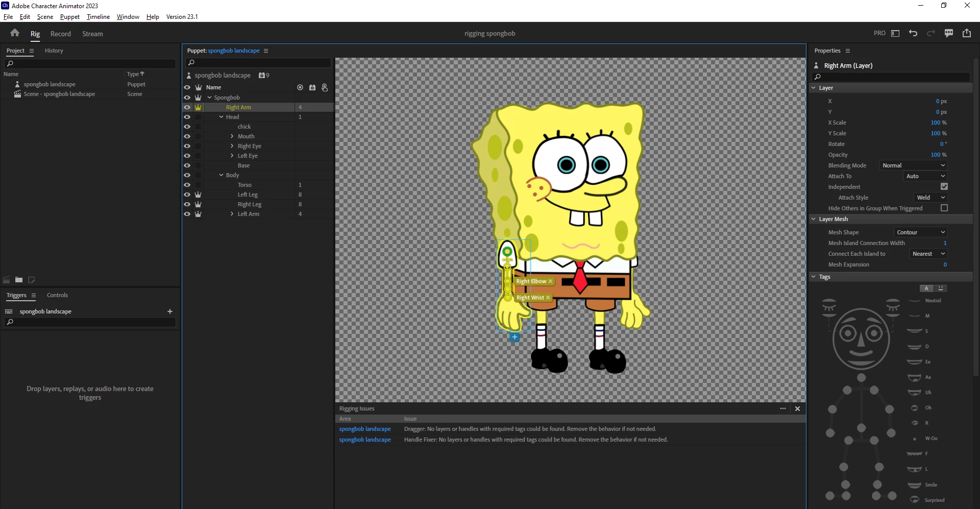The width and height of the screenshot is (980, 509).
Task: Switch to the Stream workspace
Action: [92, 34]
